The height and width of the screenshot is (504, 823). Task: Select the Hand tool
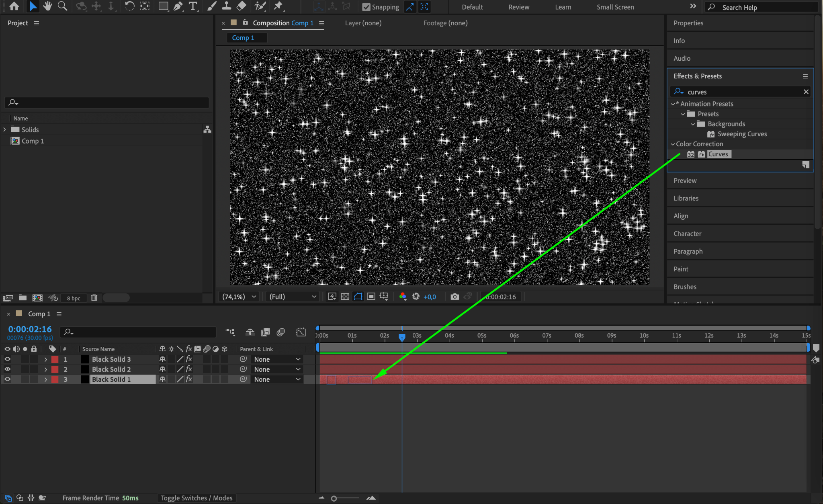48,6
